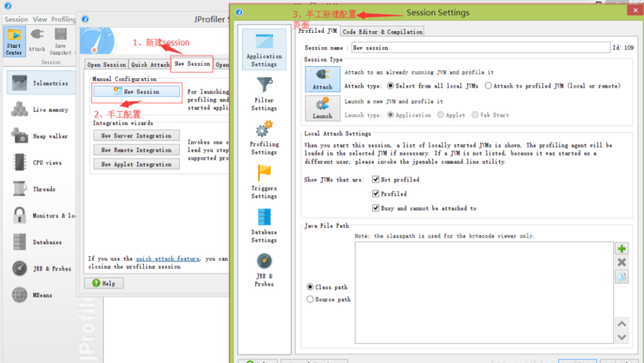Choose the Launch session type button
Screen dimensions: 644x363
323,108
